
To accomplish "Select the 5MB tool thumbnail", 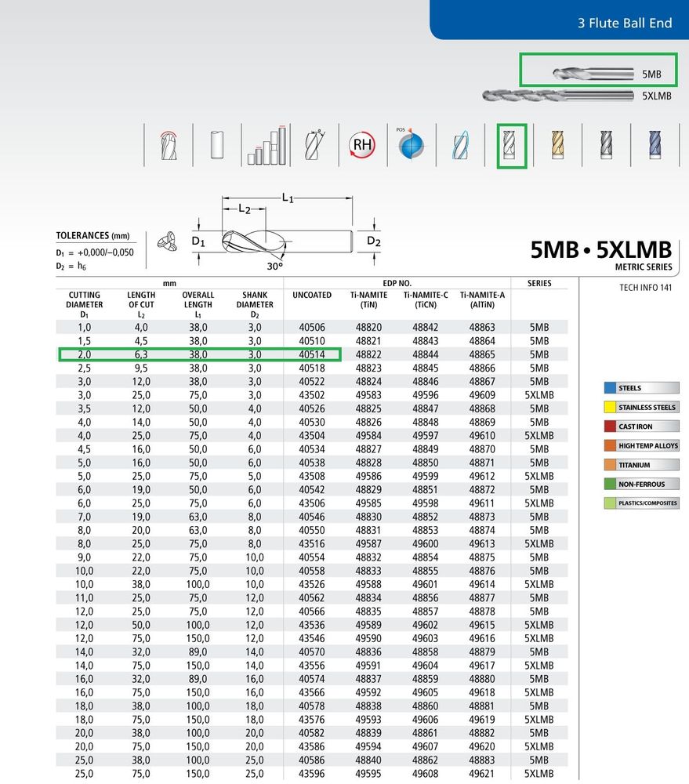I will (593, 74).
